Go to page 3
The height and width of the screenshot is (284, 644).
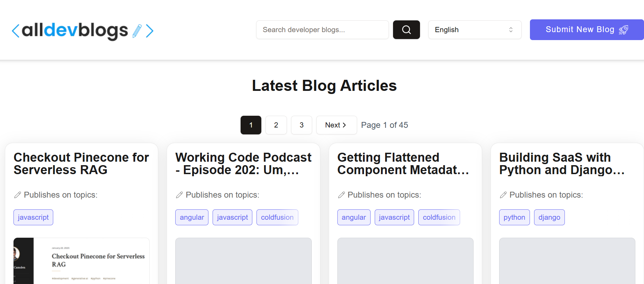tap(301, 125)
